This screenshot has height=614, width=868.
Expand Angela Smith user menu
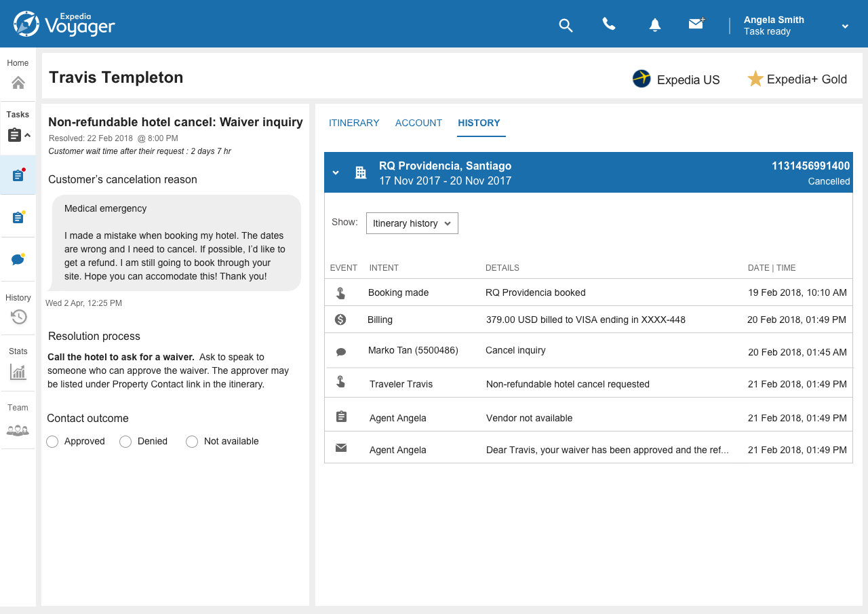[x=845, y=26]
